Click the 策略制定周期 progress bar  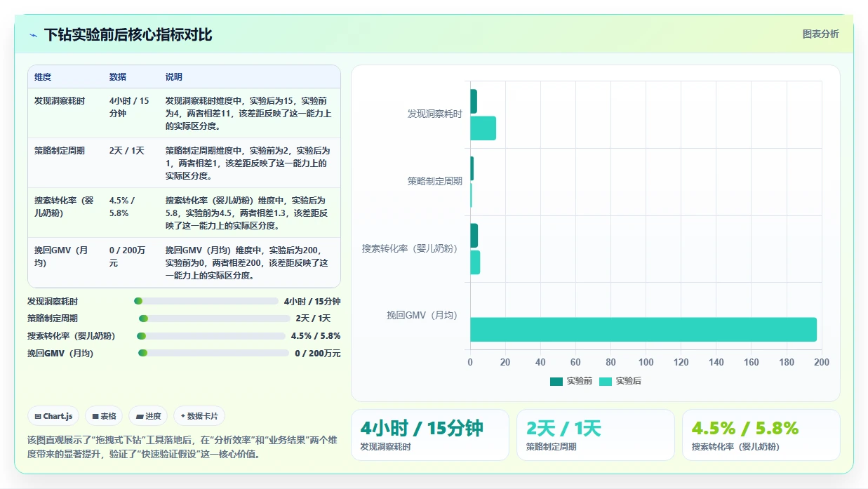point(214,319)
